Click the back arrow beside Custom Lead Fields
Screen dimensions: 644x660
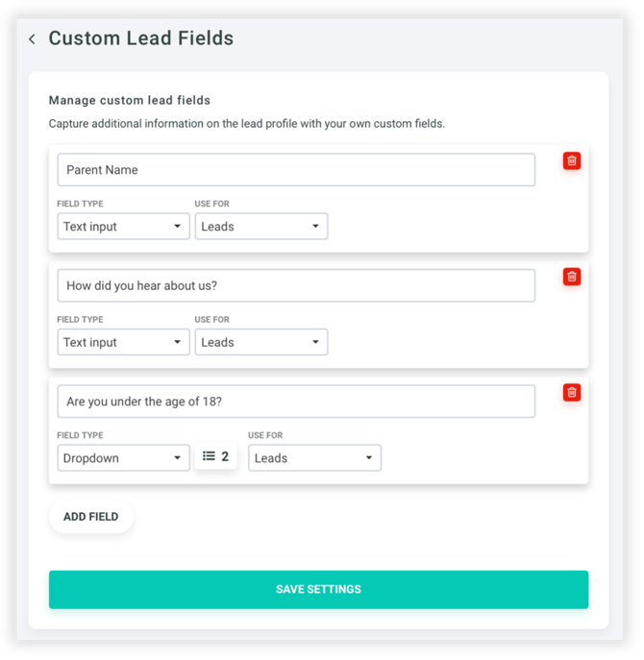pyautogui.click(x=32, y=39)
